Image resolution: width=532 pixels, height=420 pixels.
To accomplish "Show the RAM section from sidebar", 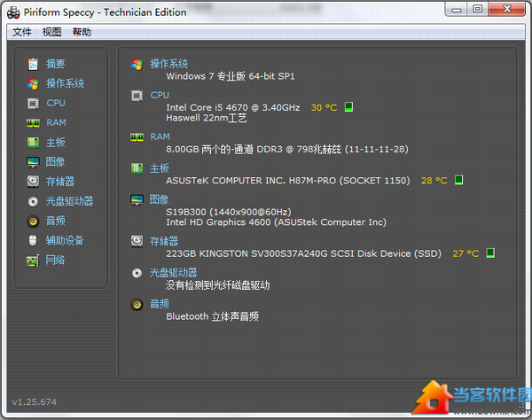I will tap(56, 122).
